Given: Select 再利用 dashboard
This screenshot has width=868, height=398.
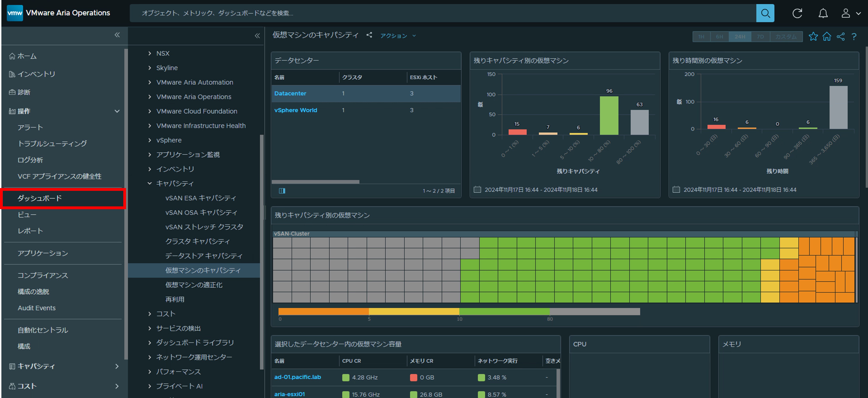Looking at the screenshot, I should tap(175, 299).
